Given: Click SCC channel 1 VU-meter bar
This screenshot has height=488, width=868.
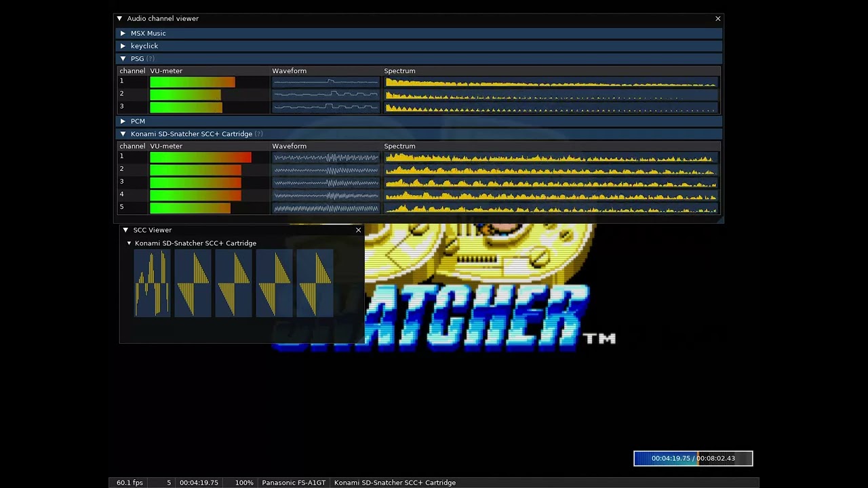Looking at the screenshot, I should click(x=201, y=157).
